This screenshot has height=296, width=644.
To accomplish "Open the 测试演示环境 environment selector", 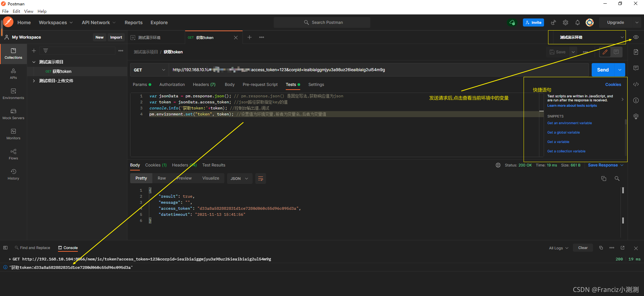I will click(587, 37).
